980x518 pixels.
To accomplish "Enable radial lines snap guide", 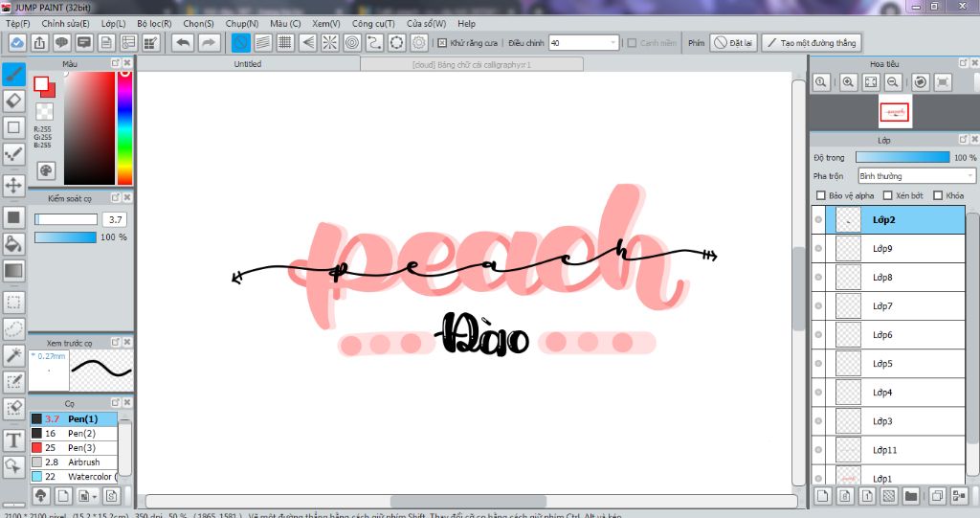I will [x=329, y=42].
